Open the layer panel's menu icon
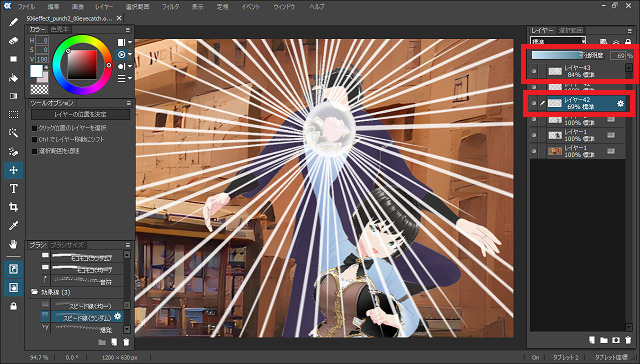 [x=629, y=31]
